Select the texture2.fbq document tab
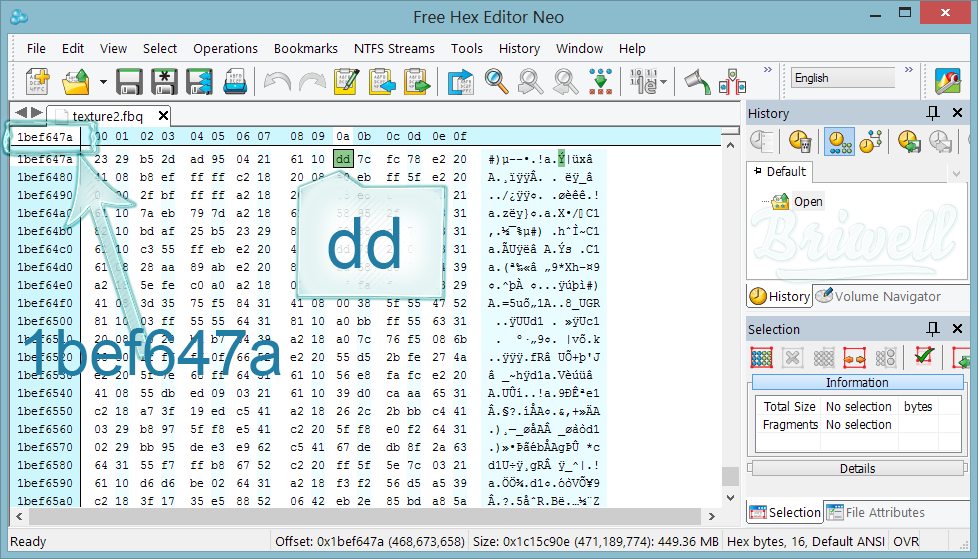 pos(107,116)
